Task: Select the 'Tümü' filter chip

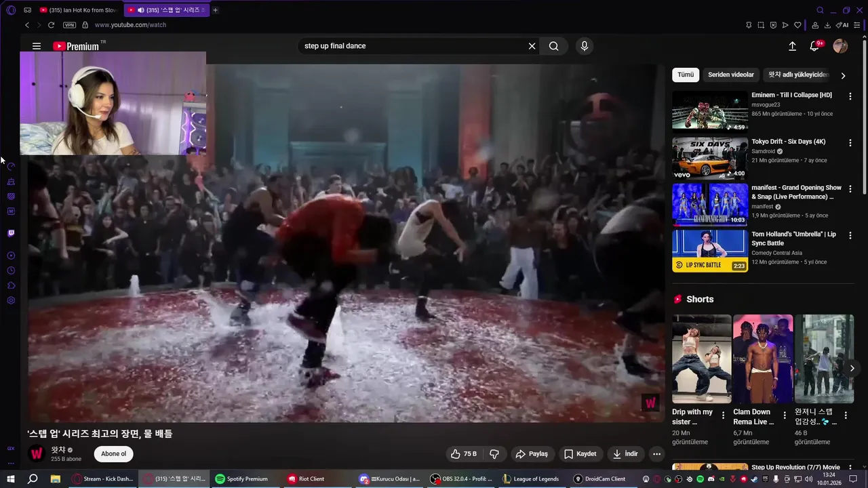Action: 686,75
